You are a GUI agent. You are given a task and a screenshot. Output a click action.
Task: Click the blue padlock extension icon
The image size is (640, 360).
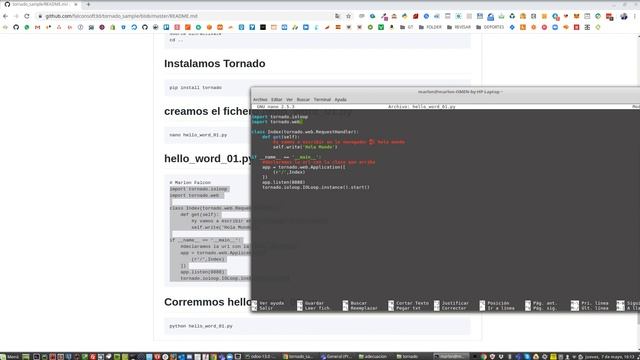click(491, 17)
